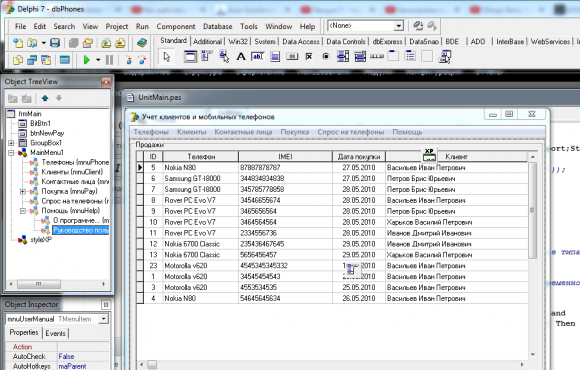The image size is (580, 370).
Task: Pause program execution in toolbar
Action: click(109, 60)
